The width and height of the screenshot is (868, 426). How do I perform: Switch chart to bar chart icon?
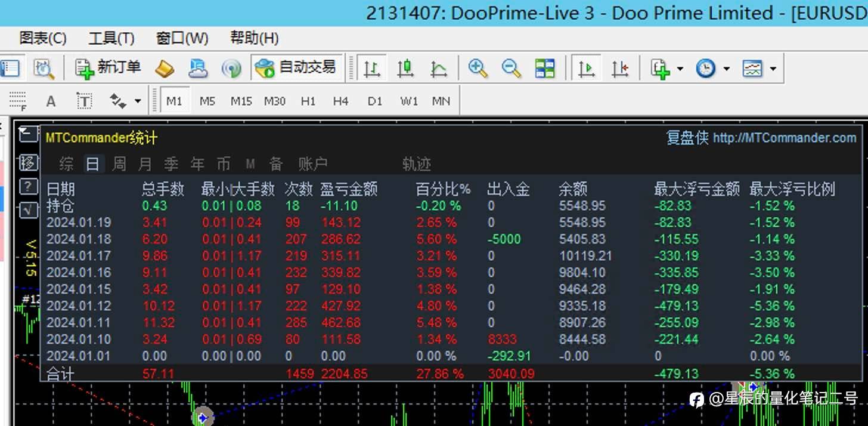pyautogui.click(x=372, y=69)
